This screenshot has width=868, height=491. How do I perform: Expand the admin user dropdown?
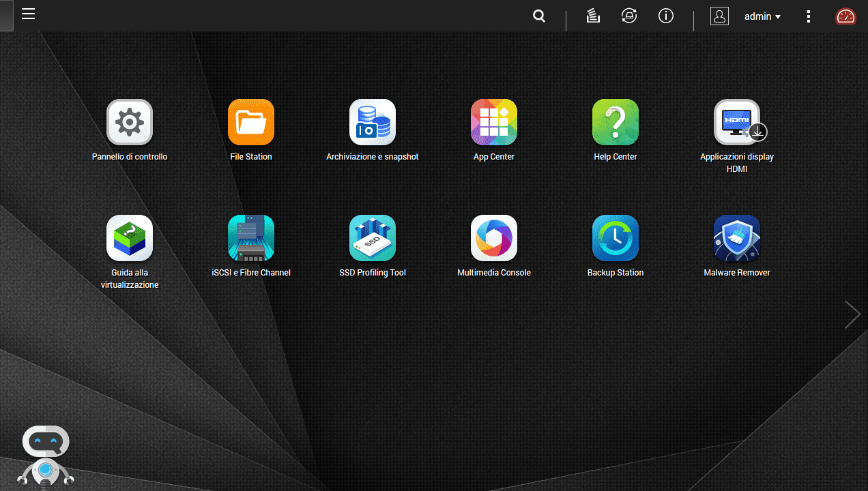[x=762, y=16]
